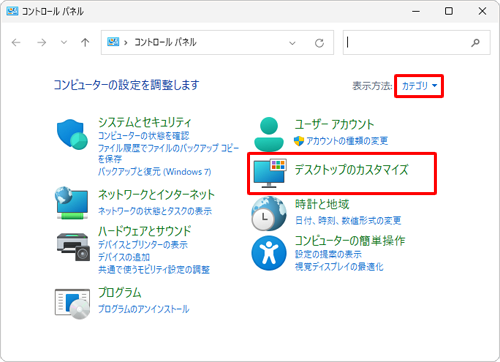Open the カテゴリ view-by dropdown
Screen dimensions: 500x362
click(419, 86)
